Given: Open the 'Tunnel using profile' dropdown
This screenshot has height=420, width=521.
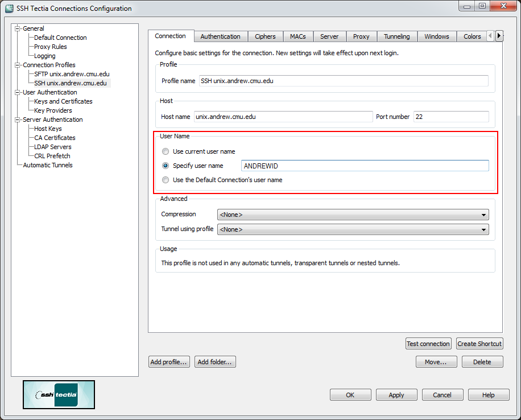Looking at the screenshot, I should tap(353, 229).
